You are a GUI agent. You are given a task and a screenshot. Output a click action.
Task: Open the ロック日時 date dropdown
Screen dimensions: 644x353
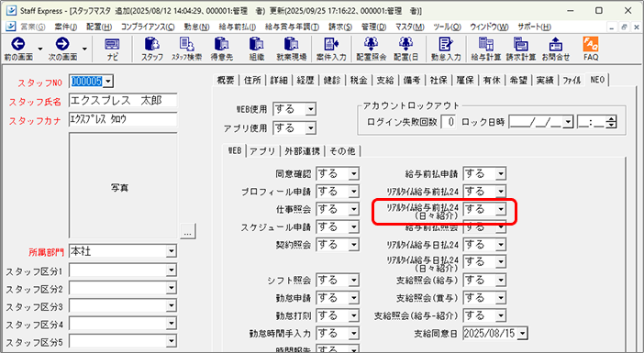(569, 122)
